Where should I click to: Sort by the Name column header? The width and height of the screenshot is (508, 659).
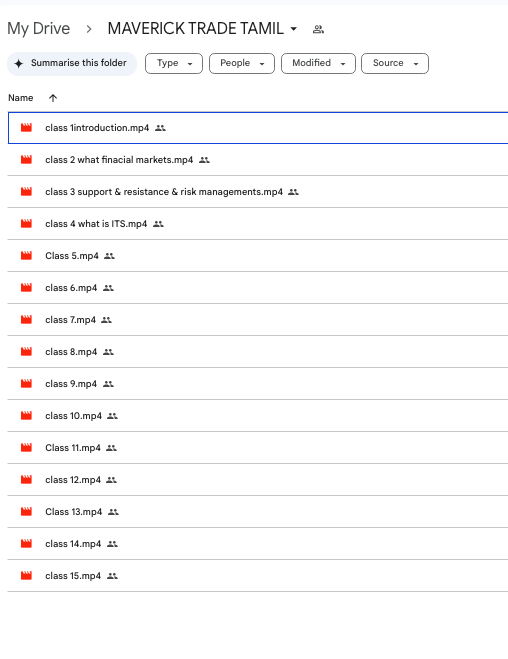(21, 98)
